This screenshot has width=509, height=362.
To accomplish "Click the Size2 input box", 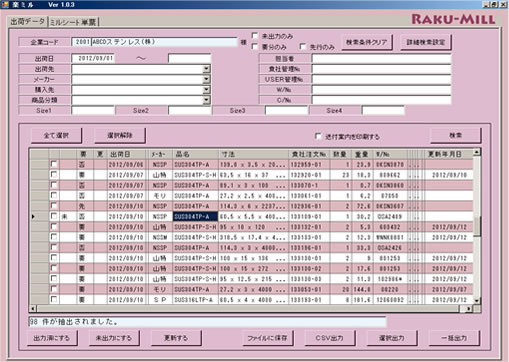I will 190,110.
